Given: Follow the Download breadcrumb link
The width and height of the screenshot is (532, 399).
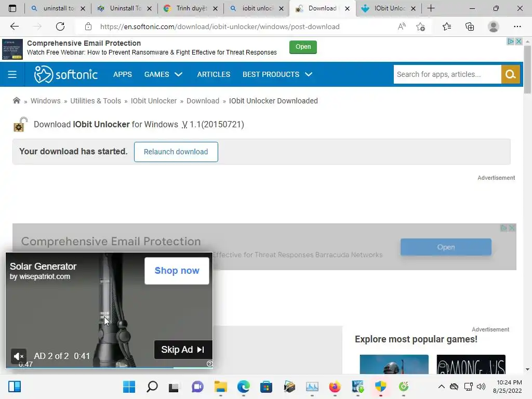Looking at the screenshot, I should (x=203, y=101).
